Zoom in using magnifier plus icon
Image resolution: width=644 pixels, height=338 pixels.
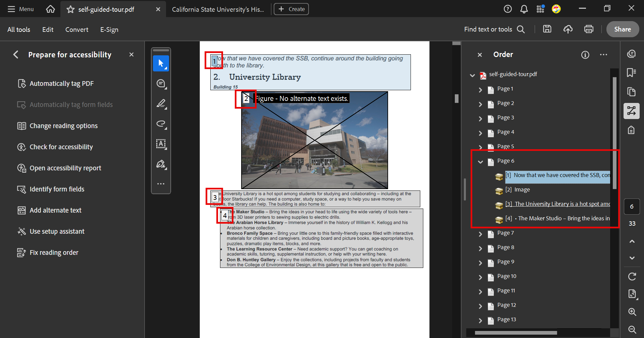(632, 312)
